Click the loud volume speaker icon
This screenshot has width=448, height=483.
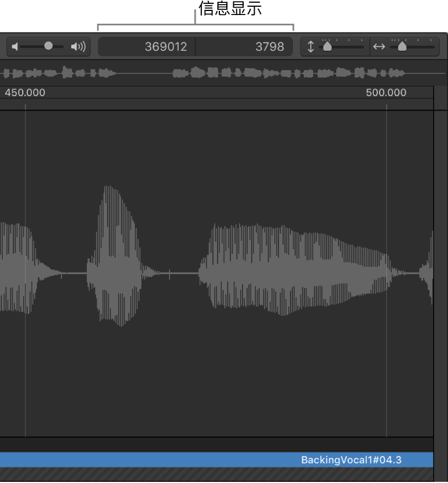coord(78,47)
